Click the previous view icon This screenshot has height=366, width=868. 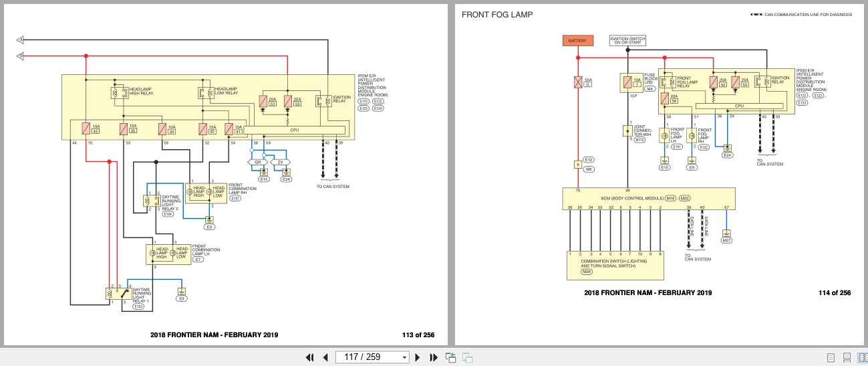(450, 357)
